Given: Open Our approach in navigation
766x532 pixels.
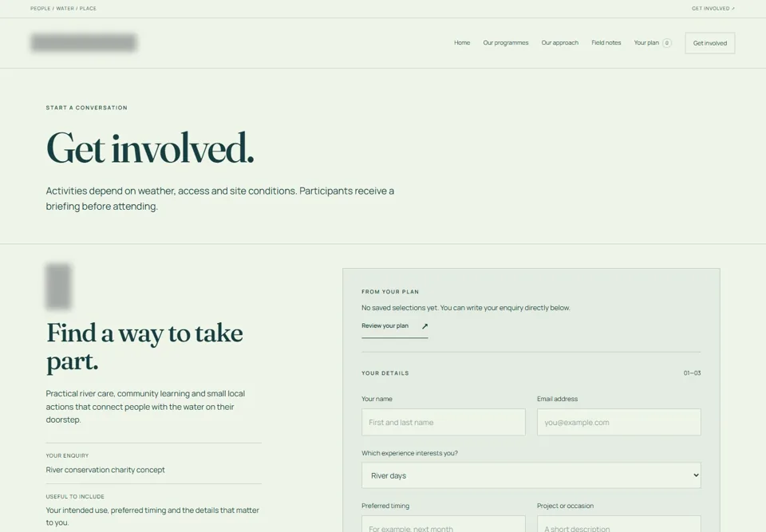Looking at the screenshot, I should coord(560,43).
